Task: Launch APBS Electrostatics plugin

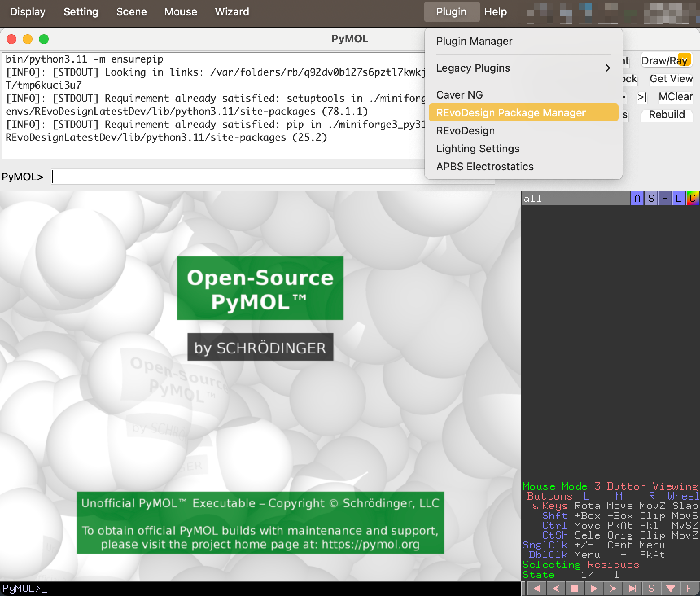Action: (x=523, y=167)
